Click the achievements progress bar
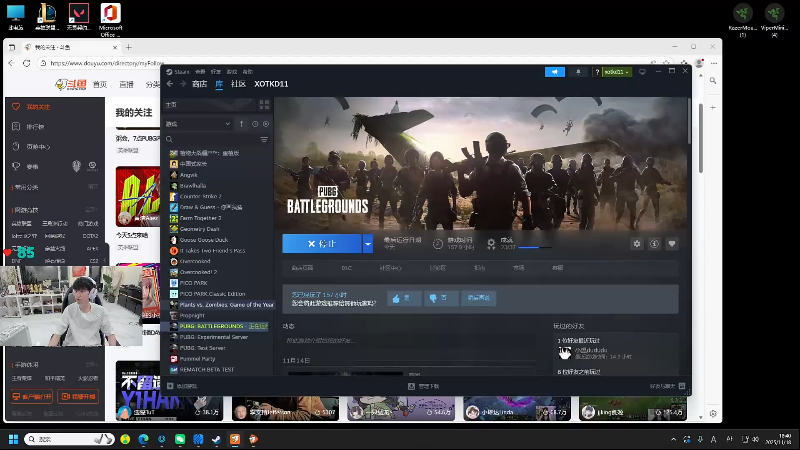The image size is (800, 450). pos(535,247)
